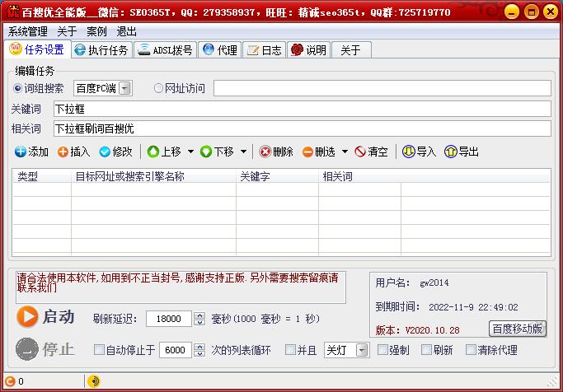The width and height of the screenshot is (563, 392).
Task: Open the 下移 dropdown arrow
Action: click(244, 152)
